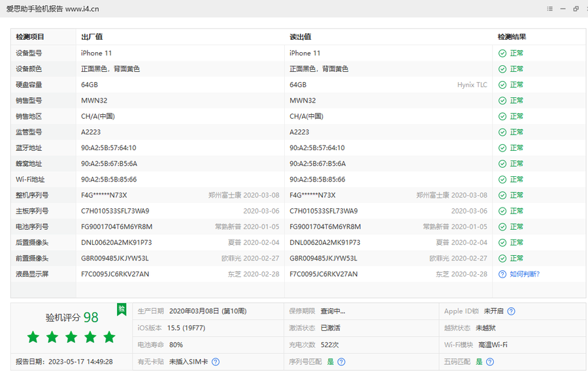This screenshot has height=376, width=588.
Task: Click help icon next to 五码匹配
Action: 490,362
